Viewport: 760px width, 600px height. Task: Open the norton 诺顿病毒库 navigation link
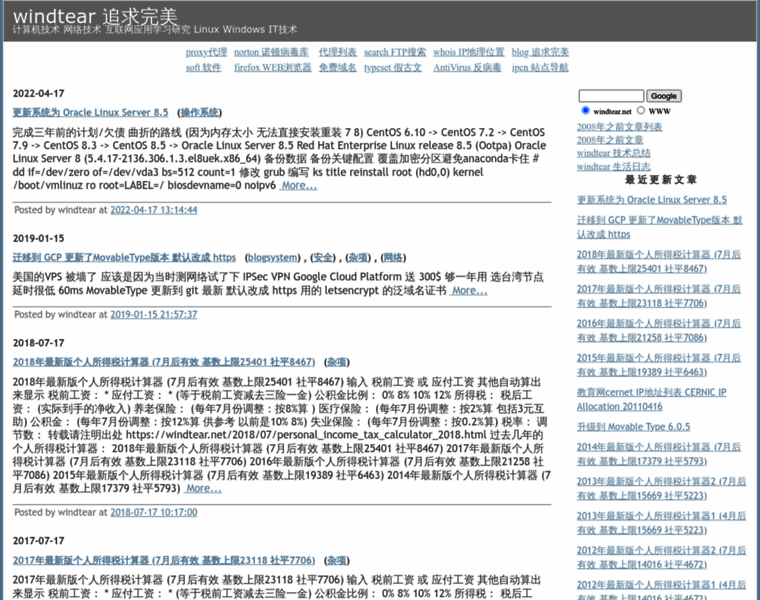click(269, 52)
